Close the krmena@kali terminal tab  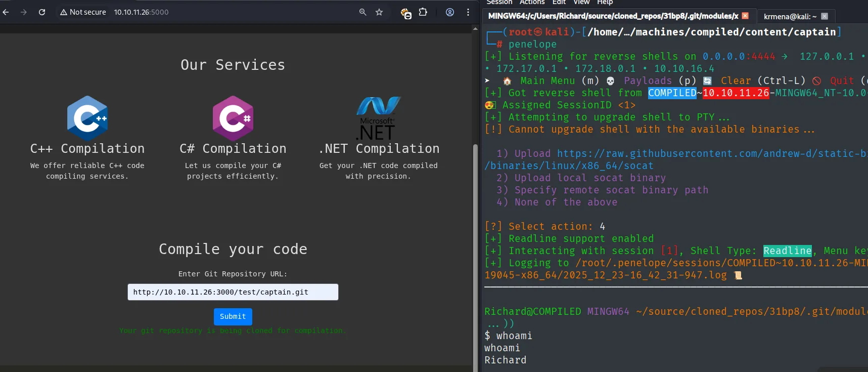825,16
